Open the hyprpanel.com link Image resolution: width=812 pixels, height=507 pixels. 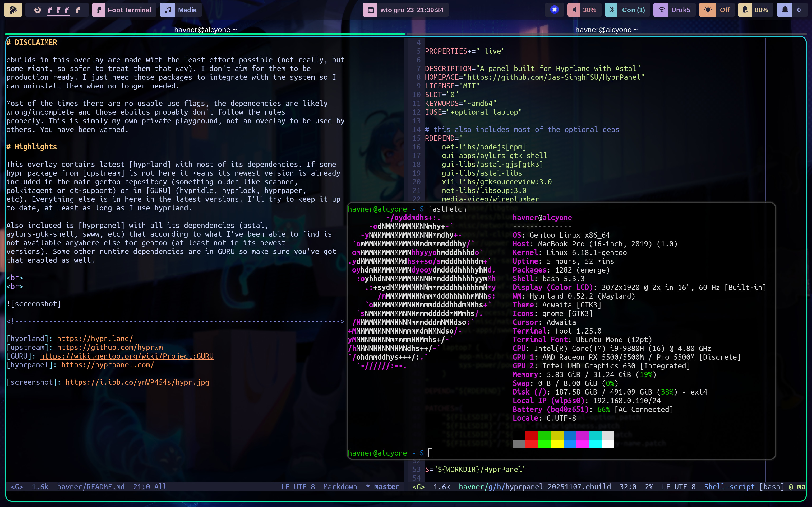tap(107, 365)
